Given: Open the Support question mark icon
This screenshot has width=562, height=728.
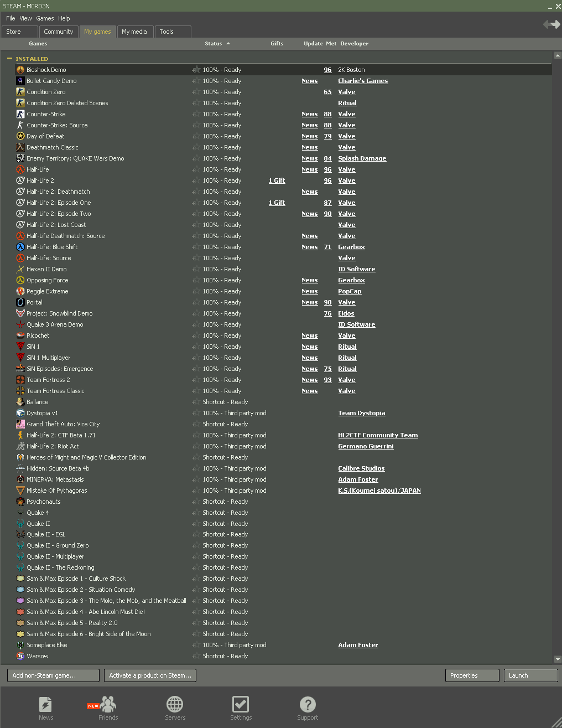Looking at the screenshot, I should (x=308, y=705).
